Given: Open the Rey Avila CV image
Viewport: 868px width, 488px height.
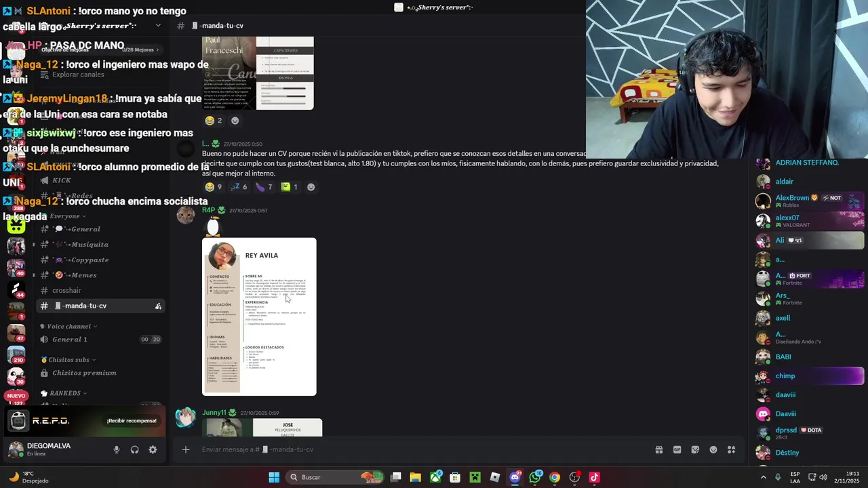Looking at the screenshot, I should [x=259, y=317].
